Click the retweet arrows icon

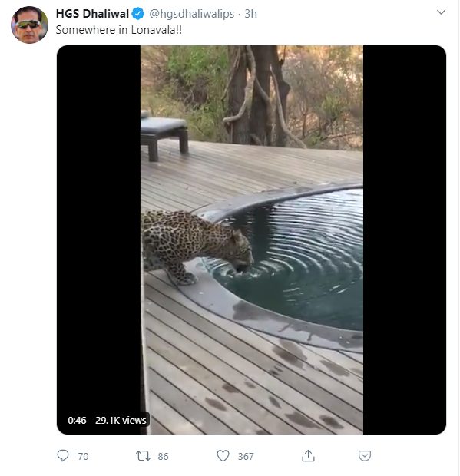pos(143,456)
